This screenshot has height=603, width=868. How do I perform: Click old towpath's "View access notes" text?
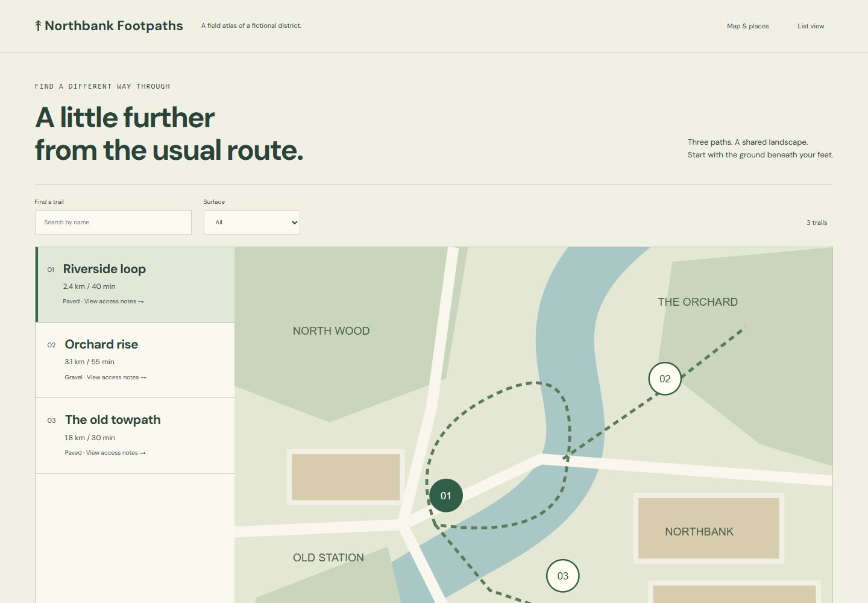click(116, 453)
